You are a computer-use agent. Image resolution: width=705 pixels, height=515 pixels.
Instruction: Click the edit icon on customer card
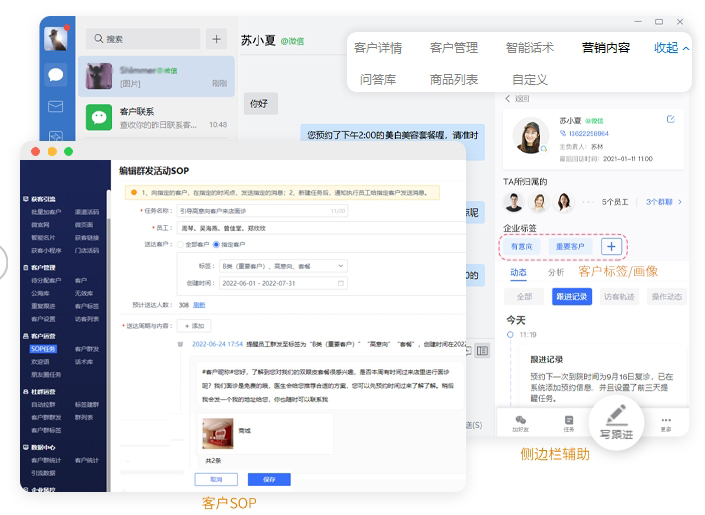(670, 119)
